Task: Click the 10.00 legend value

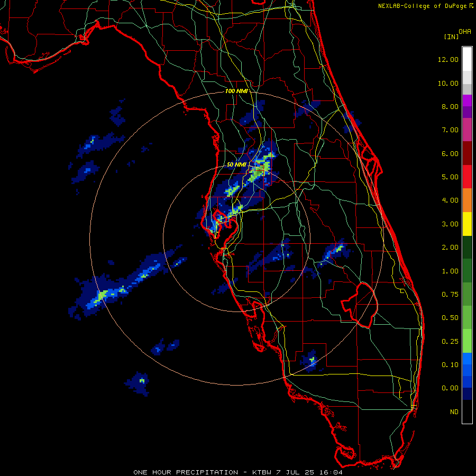Action: [448, 83]
